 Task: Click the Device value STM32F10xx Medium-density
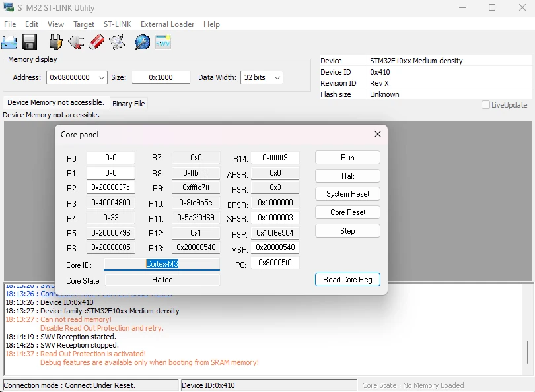(416, 61)
